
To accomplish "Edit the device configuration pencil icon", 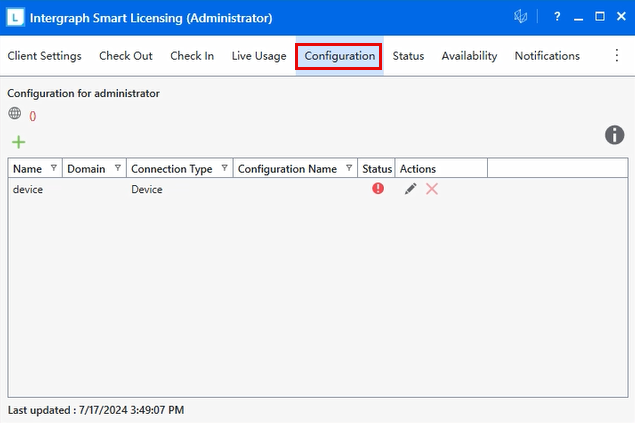I will (x=410, y=189).
